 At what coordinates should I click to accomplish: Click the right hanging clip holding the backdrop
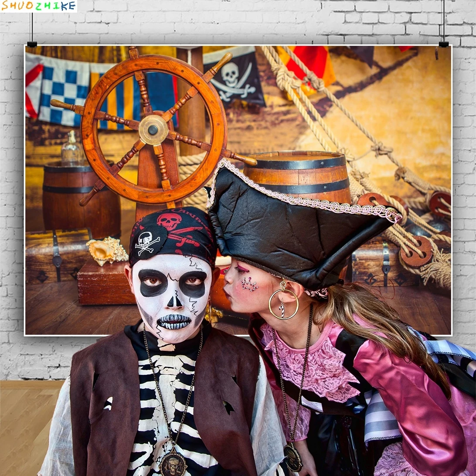click(x=443, y=43)
